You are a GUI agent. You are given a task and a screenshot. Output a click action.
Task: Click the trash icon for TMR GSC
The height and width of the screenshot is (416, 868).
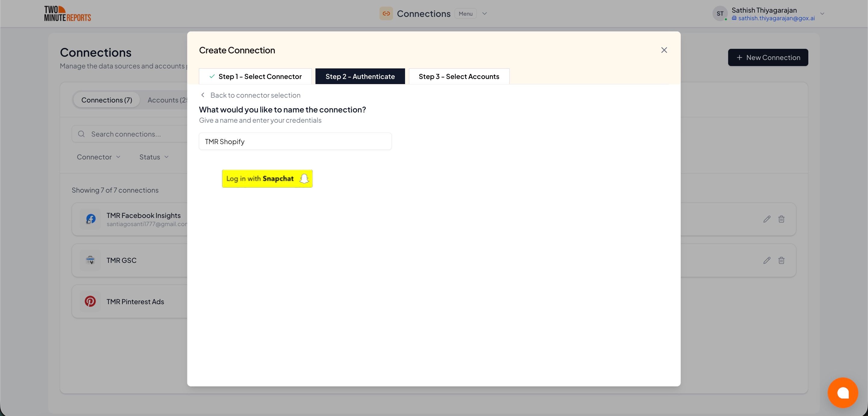click(x=781, y=260)
